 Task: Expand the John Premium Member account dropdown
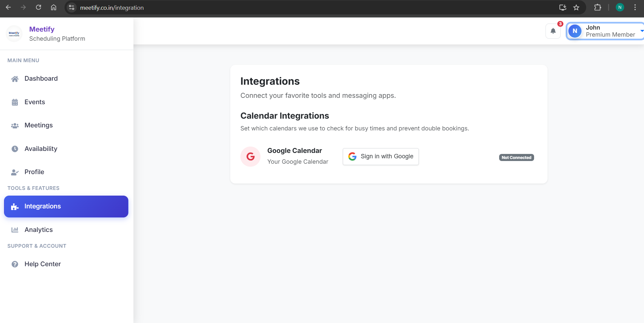605,31
